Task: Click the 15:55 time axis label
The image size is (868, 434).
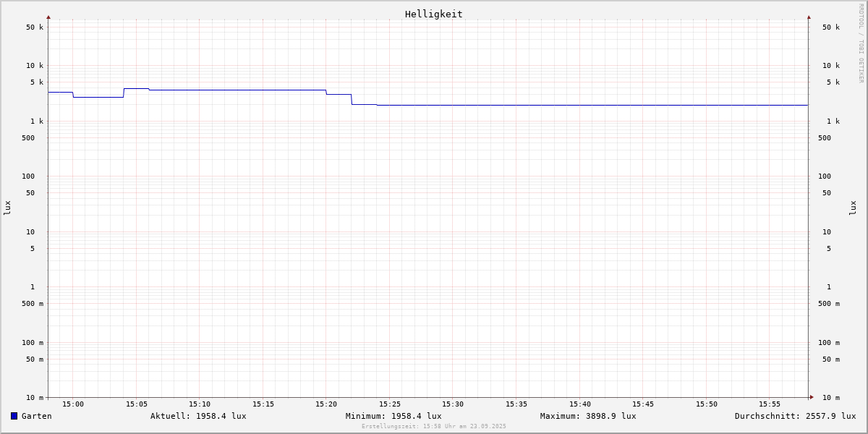Action: (x=770, y=404)
